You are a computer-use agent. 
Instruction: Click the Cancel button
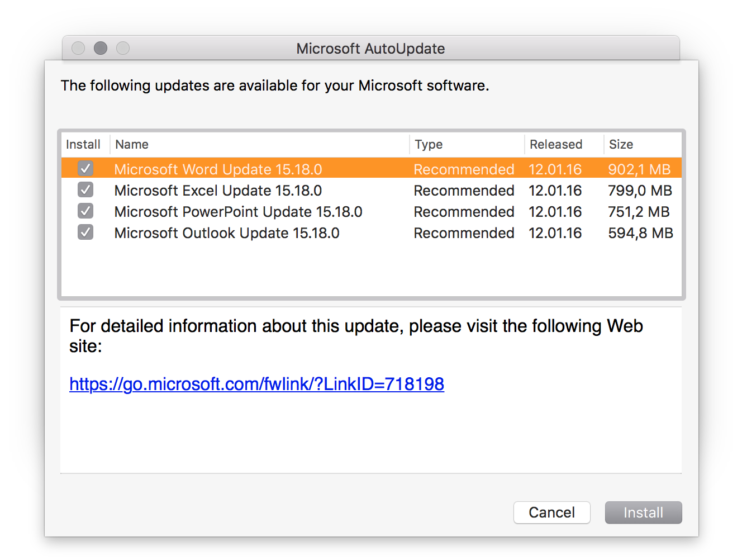[551, 512]
